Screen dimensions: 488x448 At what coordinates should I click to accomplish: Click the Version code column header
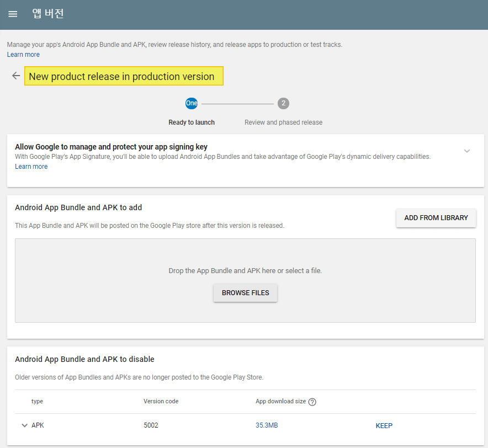[x=161, y=402]
